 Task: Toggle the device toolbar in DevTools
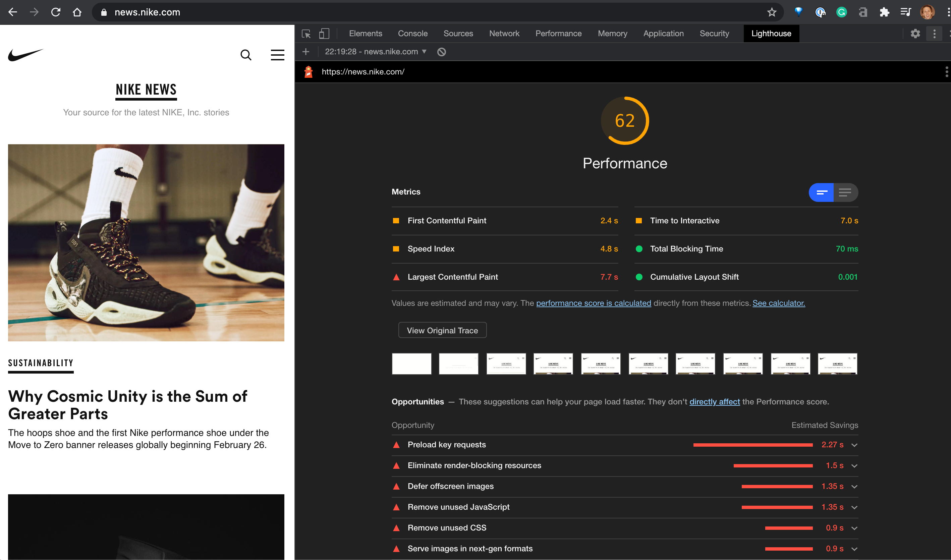pos(324,34)
